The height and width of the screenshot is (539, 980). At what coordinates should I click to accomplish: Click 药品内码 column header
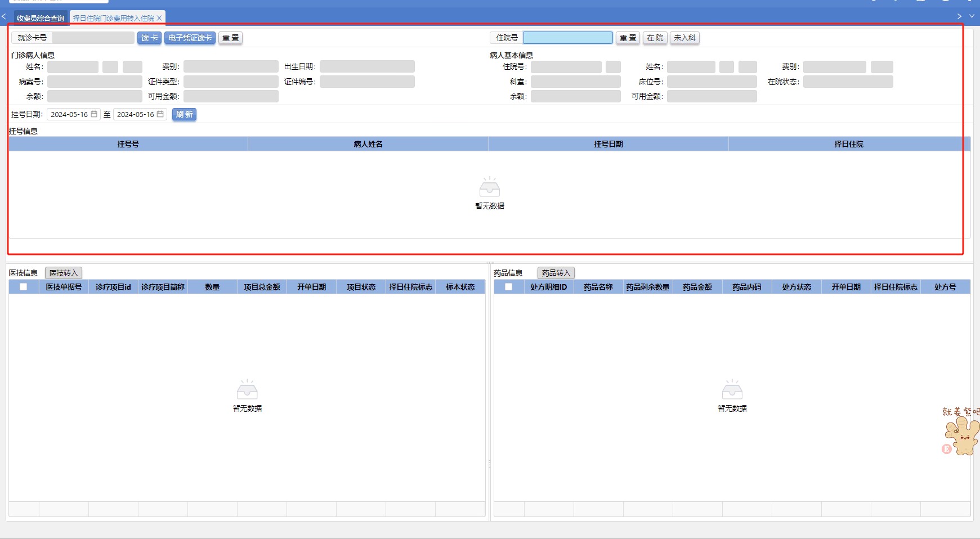(x=747, y=287)
